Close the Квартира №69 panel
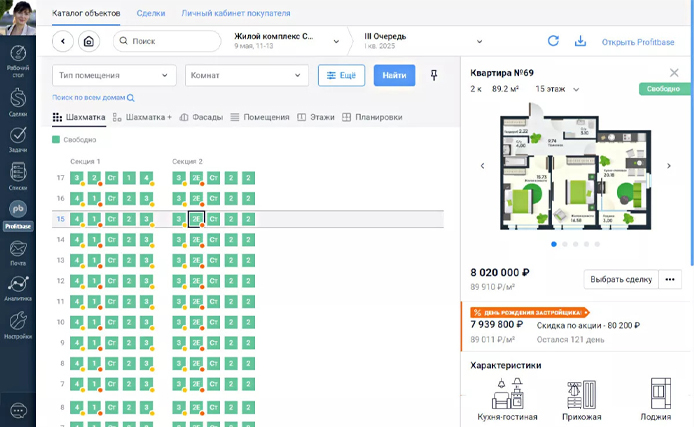 674,73
